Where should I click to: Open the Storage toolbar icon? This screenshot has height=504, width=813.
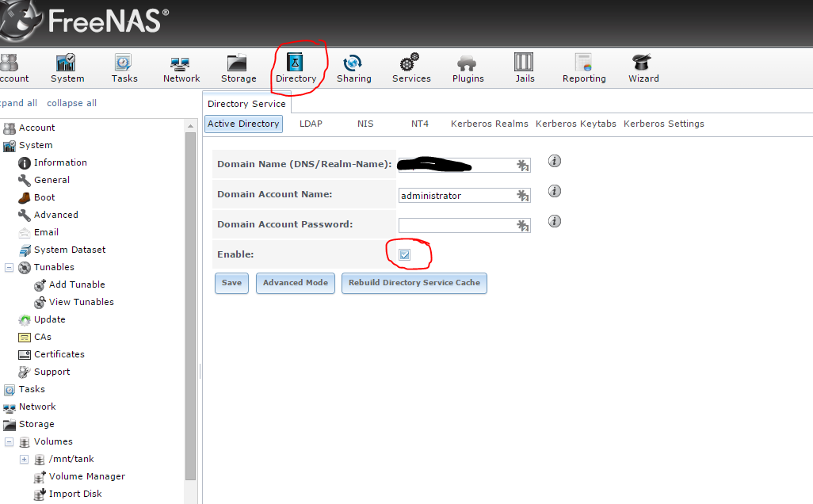click(x=238, y=68)
